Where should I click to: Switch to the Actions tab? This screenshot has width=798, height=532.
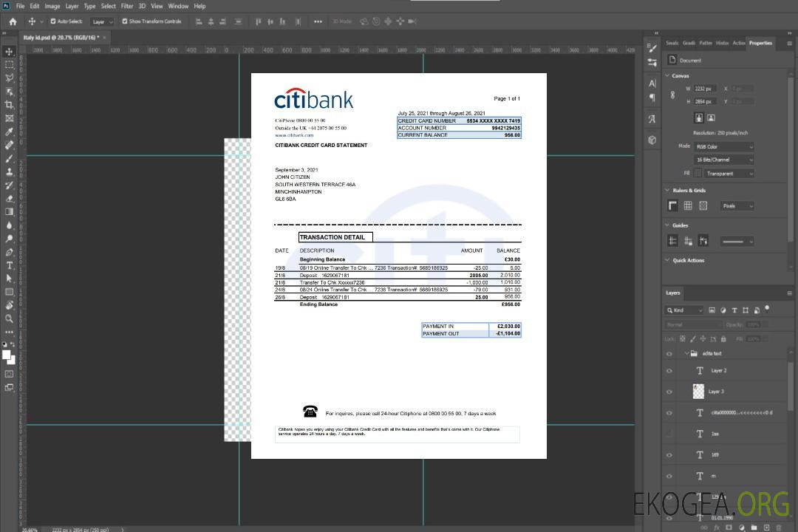click(738, 43)
